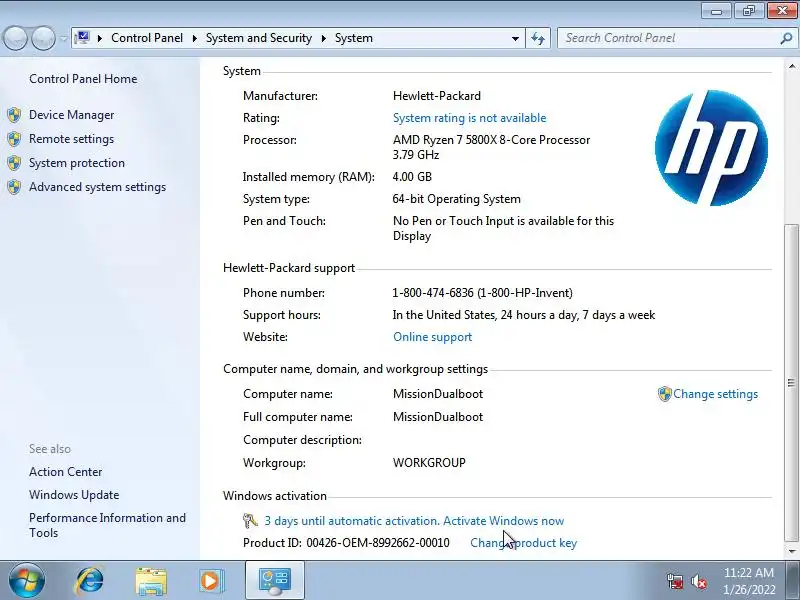Click the shield icon beside System protection
Viewport: 800px width, 600px height.
14,163
